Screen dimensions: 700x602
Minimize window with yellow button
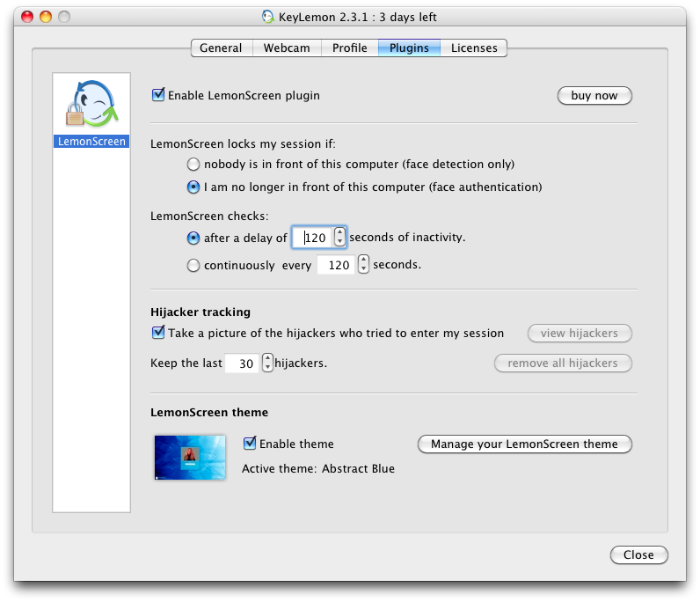pyautogui.click(x=46, y=17)
